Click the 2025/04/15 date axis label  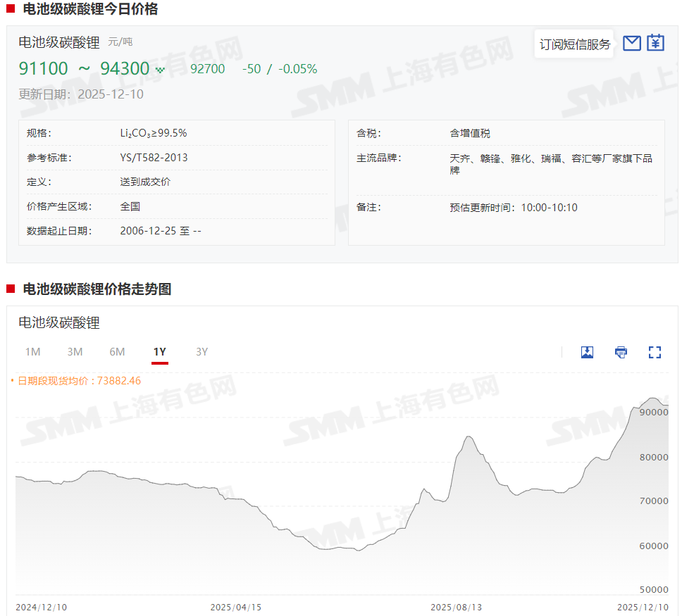click(x=235, y=607)
